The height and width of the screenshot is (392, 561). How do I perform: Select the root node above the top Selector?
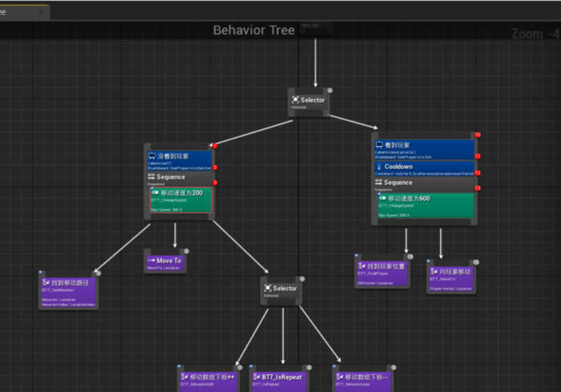coord(315,29)
